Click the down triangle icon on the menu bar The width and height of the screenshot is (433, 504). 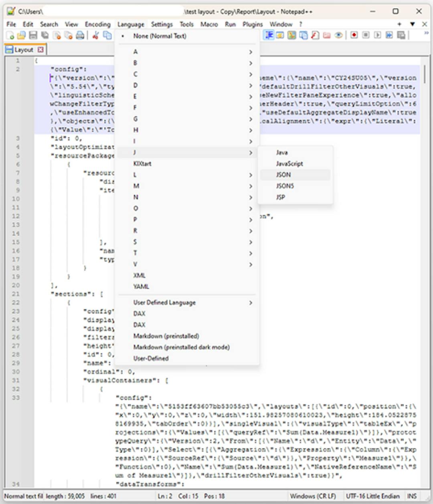412,24
